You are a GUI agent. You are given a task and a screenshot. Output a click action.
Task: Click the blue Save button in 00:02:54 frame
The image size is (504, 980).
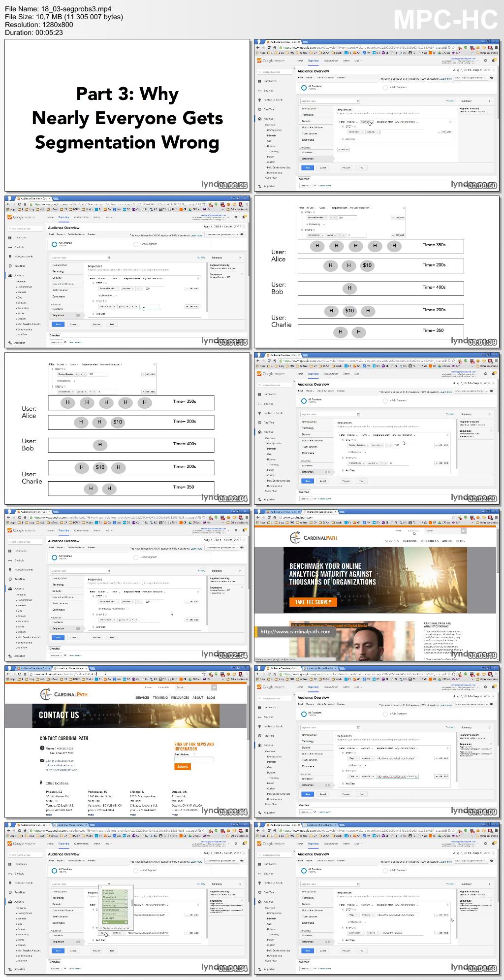(x=58, y=637)
